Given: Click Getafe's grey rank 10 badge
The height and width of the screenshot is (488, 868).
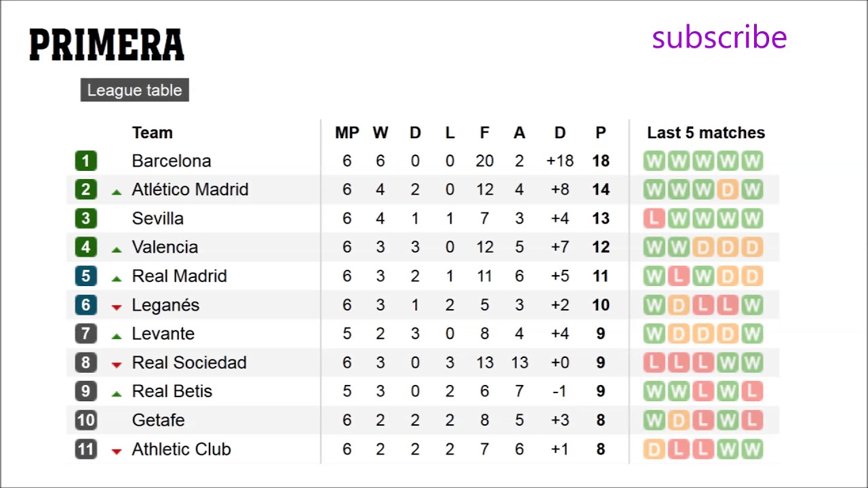Looking at the screenshot, I should pos(85,420).
